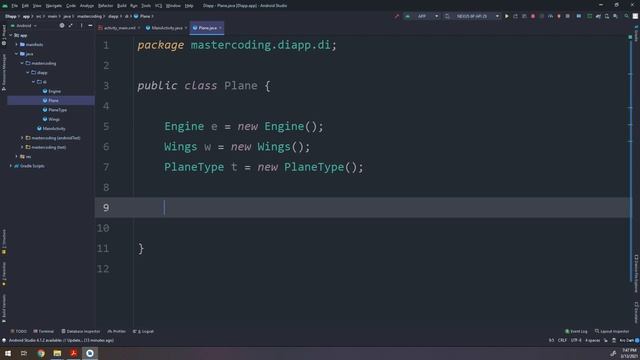This screenshot has width=640, height=360.
Task: Expand the res folder
Action: [17, 157]
